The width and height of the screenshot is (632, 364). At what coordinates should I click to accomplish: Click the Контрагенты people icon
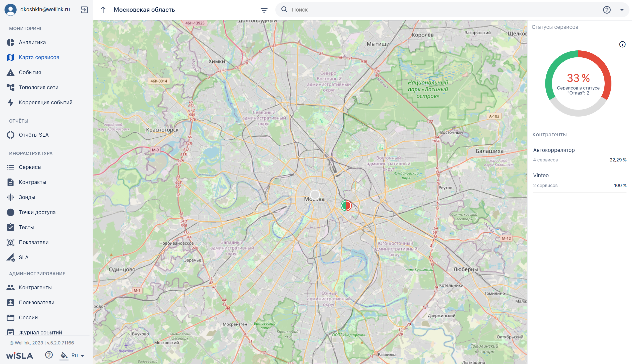tap(11, 288)
